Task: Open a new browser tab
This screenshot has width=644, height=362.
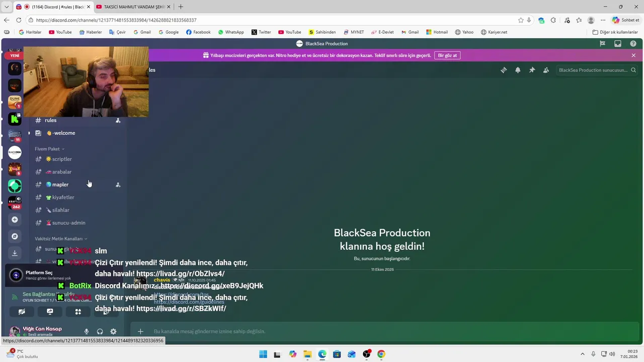Action: [181, 7]
